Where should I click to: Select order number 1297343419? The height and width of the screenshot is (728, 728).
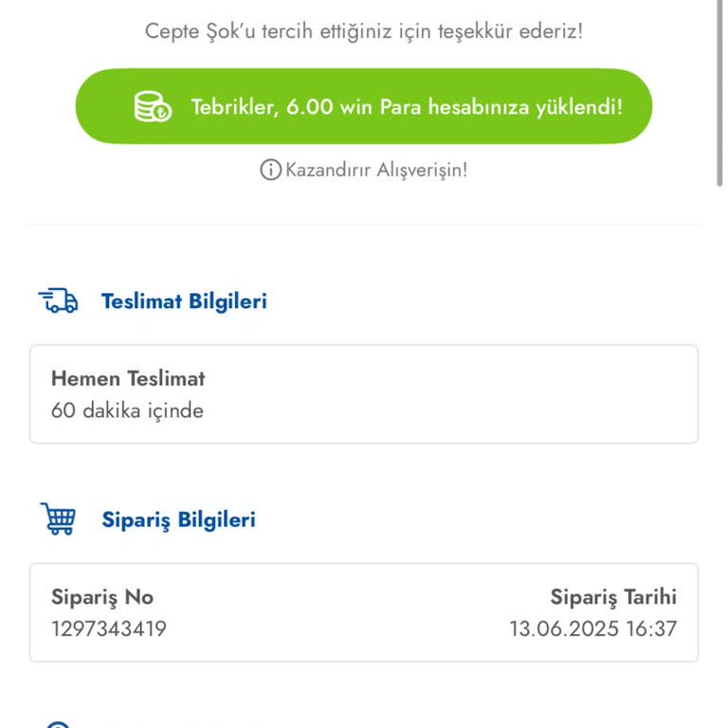(109, 628)
